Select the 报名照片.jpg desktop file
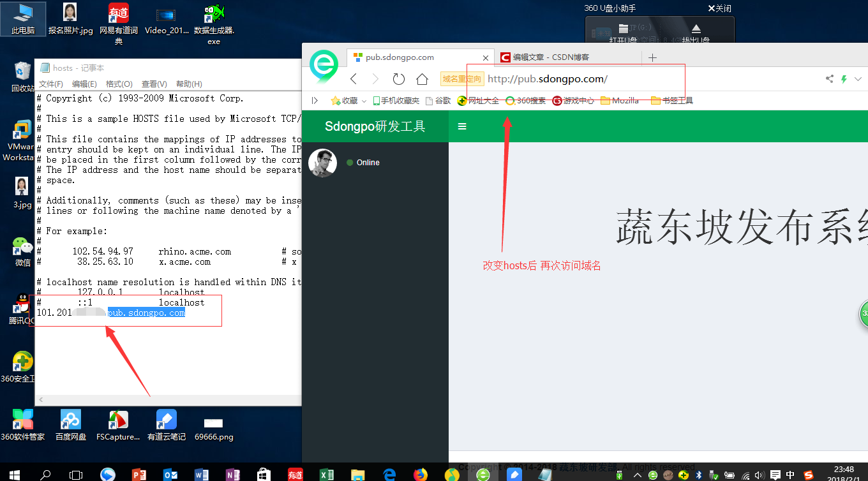 [70, 19]
